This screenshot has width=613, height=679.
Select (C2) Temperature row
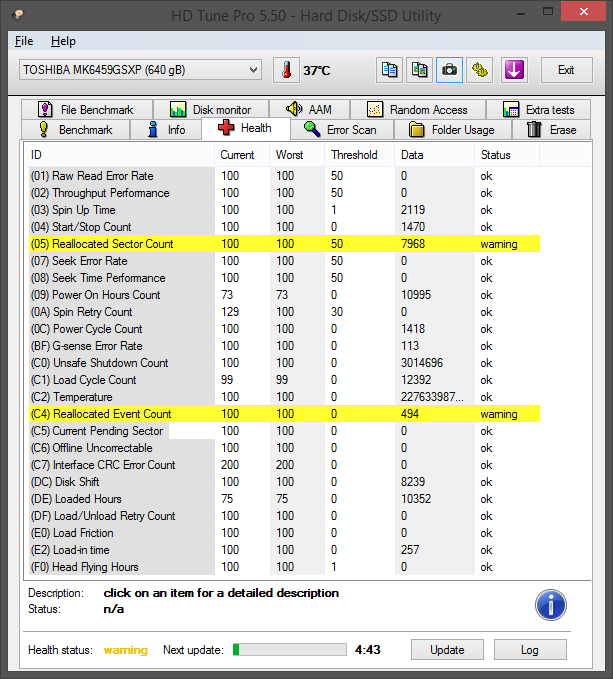coord(284,397)
